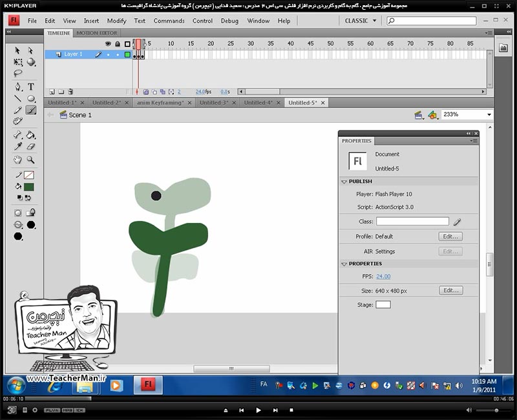
Task: Select the white arrow Subselection tool
Action: (30, 50)
